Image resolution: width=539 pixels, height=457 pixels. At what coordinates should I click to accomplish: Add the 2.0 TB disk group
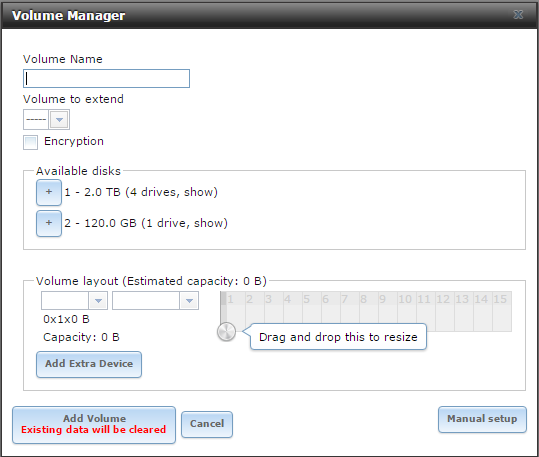[49, 192]
